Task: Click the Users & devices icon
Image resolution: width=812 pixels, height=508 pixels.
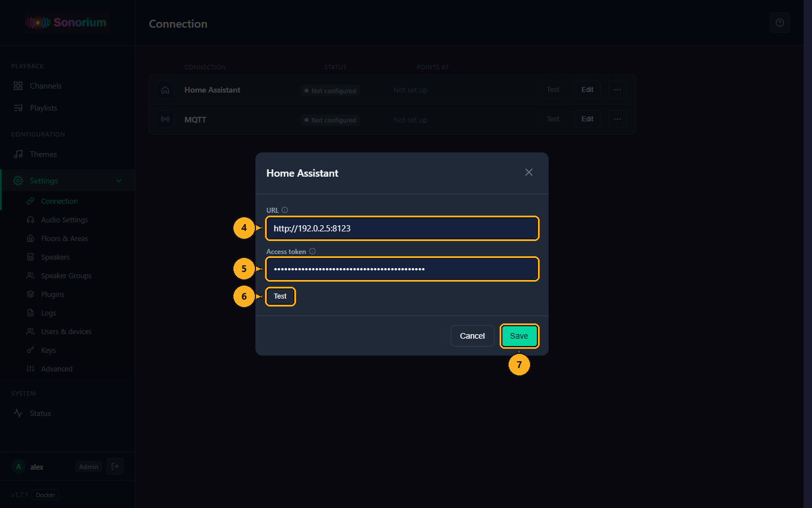Action: (x=30, y=331)
